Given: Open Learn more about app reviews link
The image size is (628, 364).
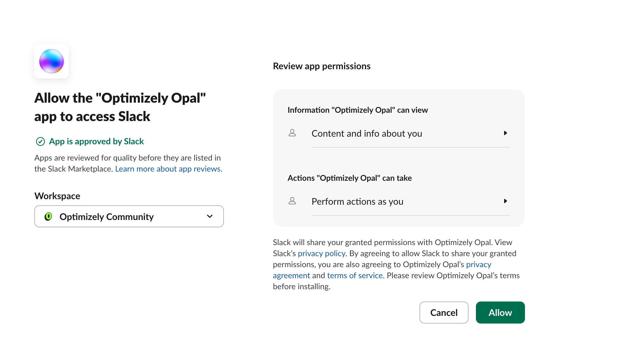Looking at the screenshot, I should point(169,169).
